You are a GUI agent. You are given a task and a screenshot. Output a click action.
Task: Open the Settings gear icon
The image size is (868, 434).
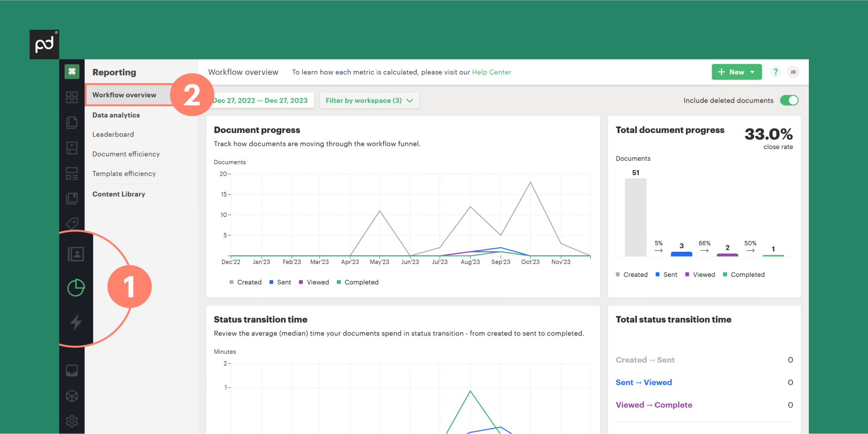click(x=72, y=421)
